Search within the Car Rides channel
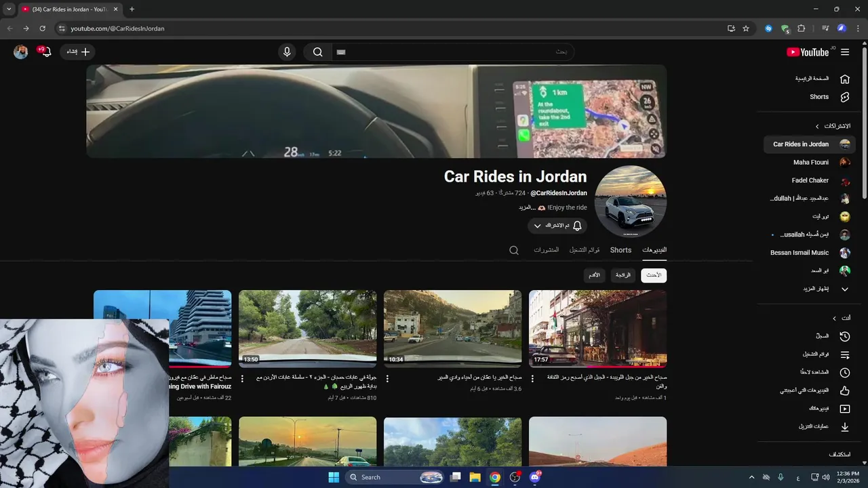Viewport: 868px width, 488px height. click(x=514, y=250)
